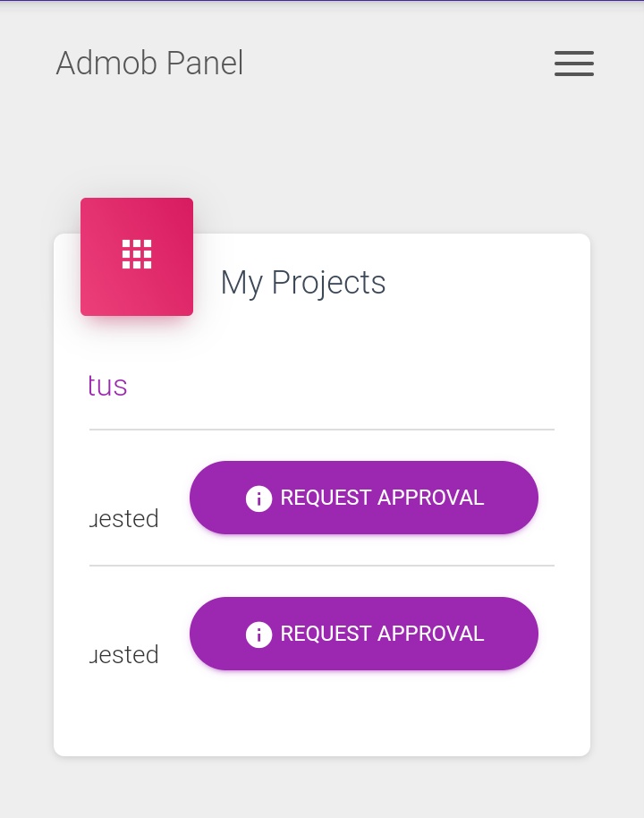The image size is (644, 818).
Task: Click the Admob Panel title
Action: (149, 64)
